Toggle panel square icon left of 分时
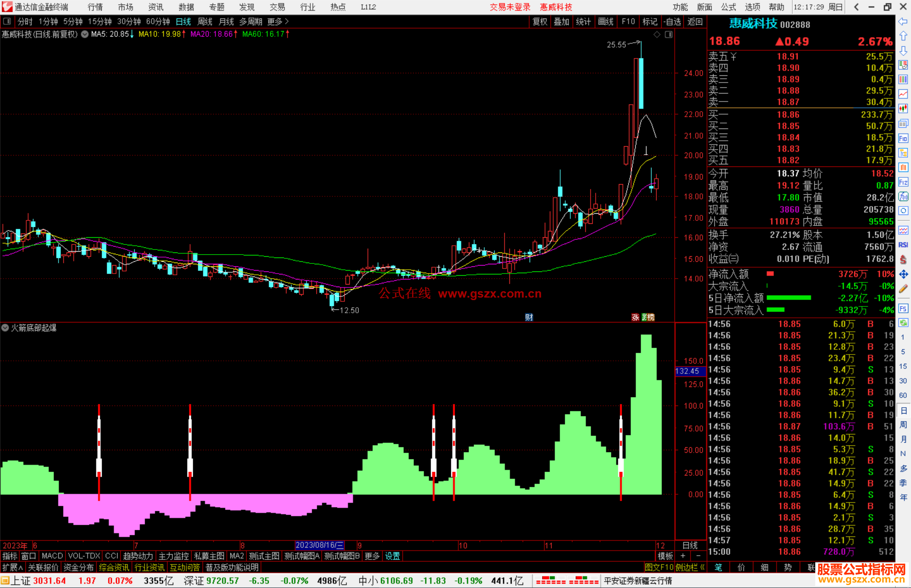The width and height of the screenshot is (911, 588). [7, 21]
